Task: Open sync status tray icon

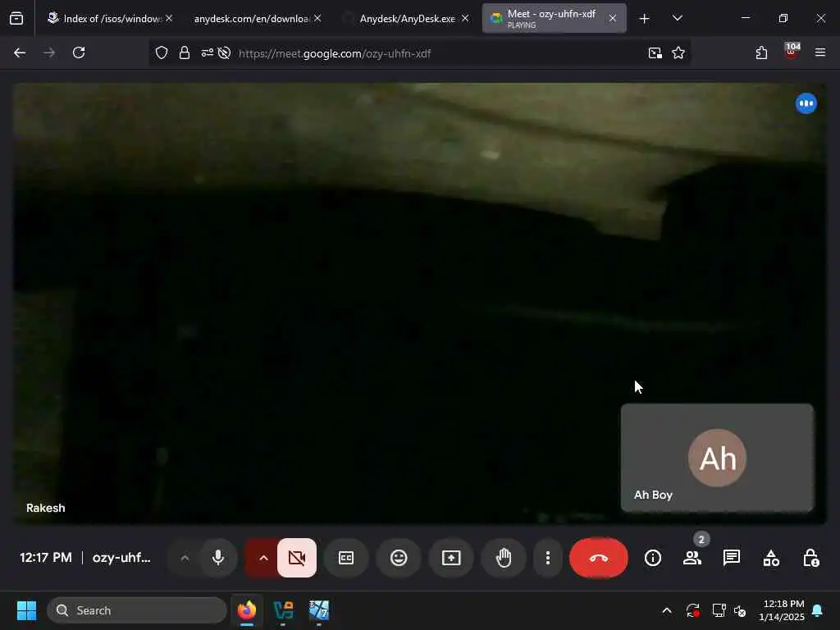Action: (x=692, y=610)
